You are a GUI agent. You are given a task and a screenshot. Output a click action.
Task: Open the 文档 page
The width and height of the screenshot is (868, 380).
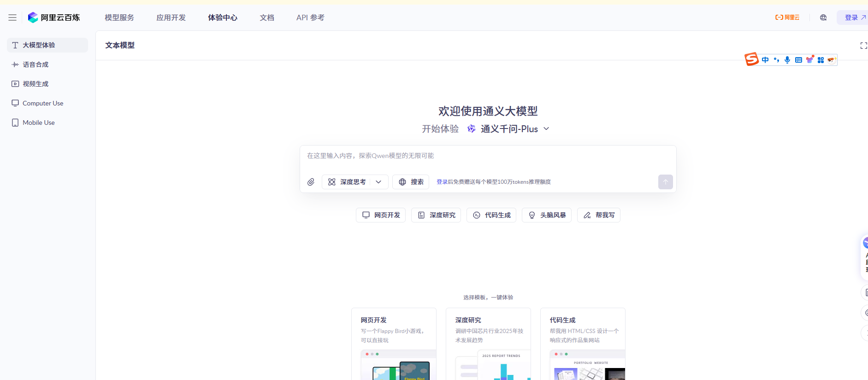pyautogui.click(x=267, y=18)
